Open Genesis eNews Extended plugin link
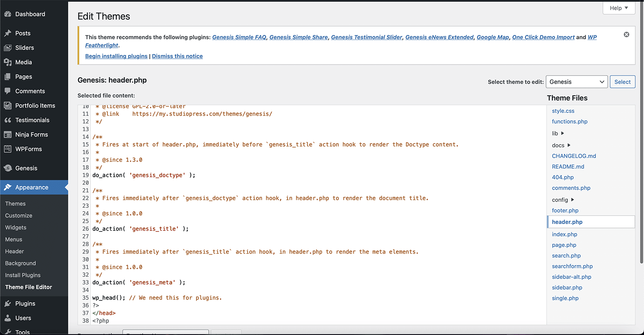Viewport: 644px width, 335px height. pos(440,37)
